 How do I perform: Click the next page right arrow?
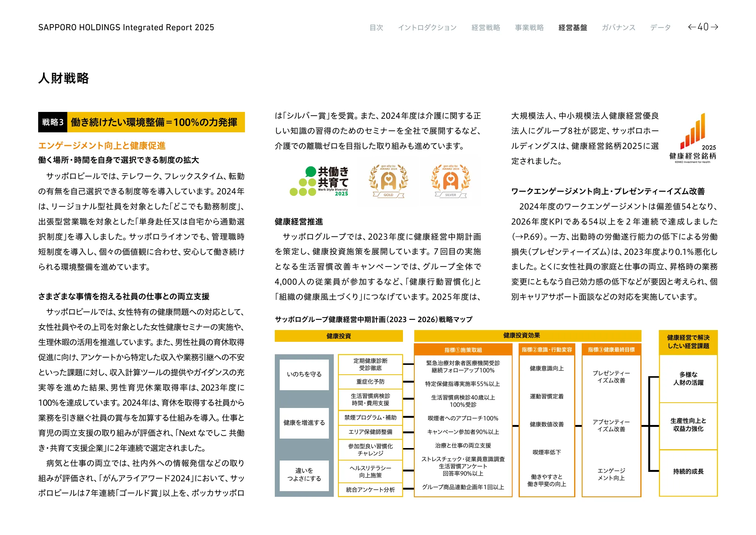coord(714,27)
